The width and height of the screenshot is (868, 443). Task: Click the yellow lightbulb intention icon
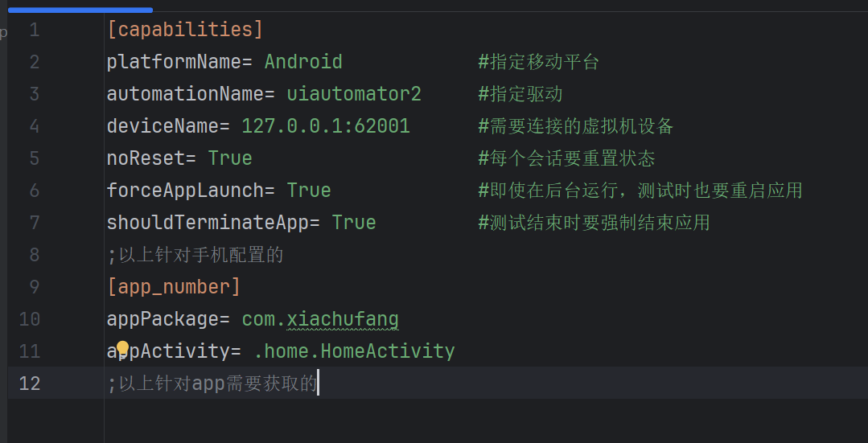pos(122,347)
